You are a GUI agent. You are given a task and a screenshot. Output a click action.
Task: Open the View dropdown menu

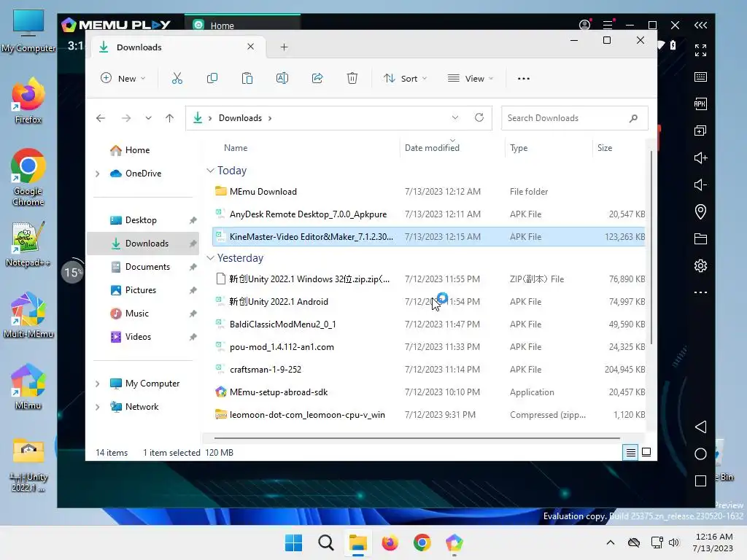(471, 79)
